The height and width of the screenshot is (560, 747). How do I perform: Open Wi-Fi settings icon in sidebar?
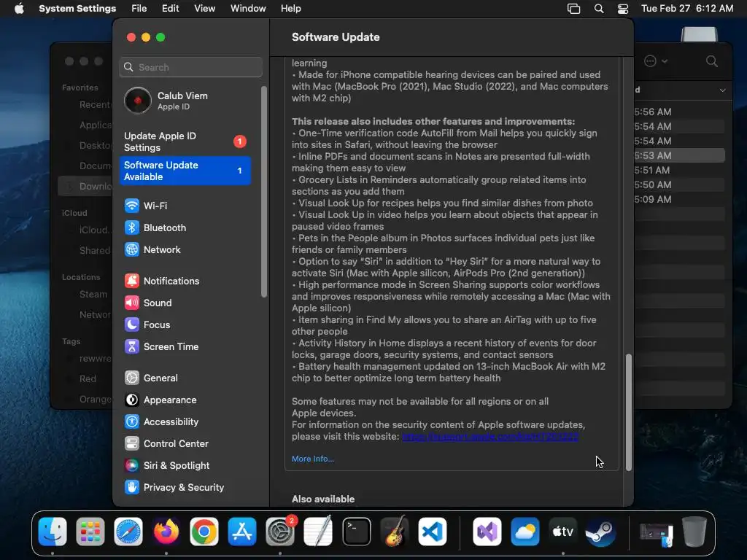[x=131, y=206]
